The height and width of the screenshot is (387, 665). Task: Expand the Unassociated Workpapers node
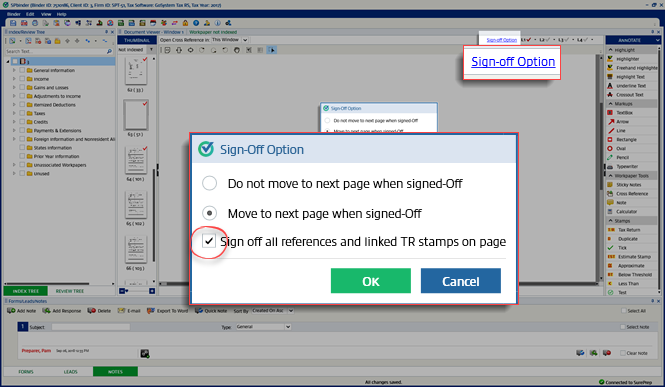(14, 165)
